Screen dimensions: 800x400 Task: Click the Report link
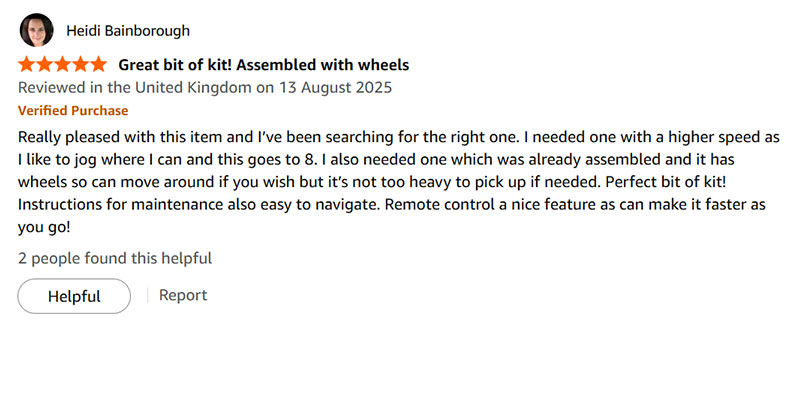[x=183, y=295]
